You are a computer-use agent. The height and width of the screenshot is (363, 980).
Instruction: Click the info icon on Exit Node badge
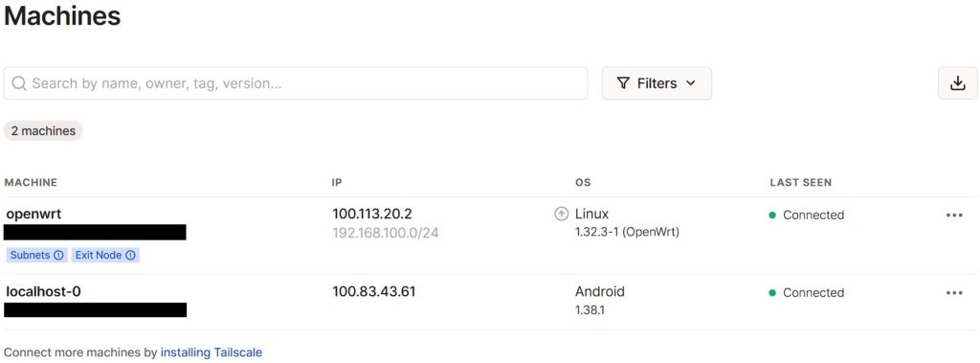[130, 255]
